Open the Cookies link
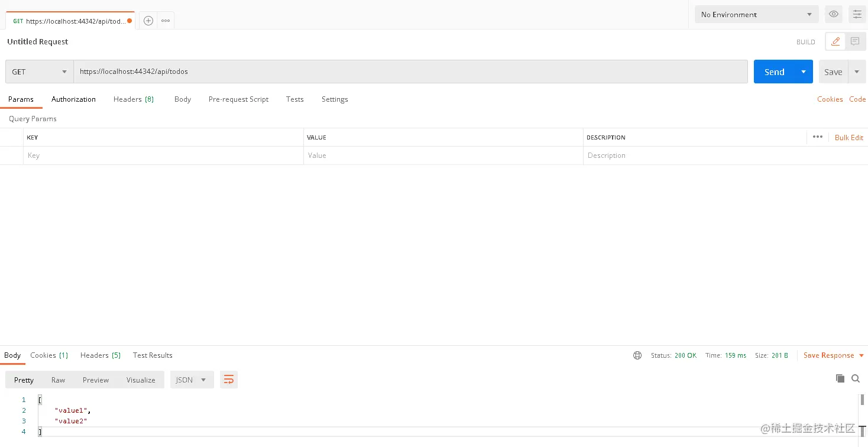The width and height of the screenshot is (868, 447). [x=830, y=99]
